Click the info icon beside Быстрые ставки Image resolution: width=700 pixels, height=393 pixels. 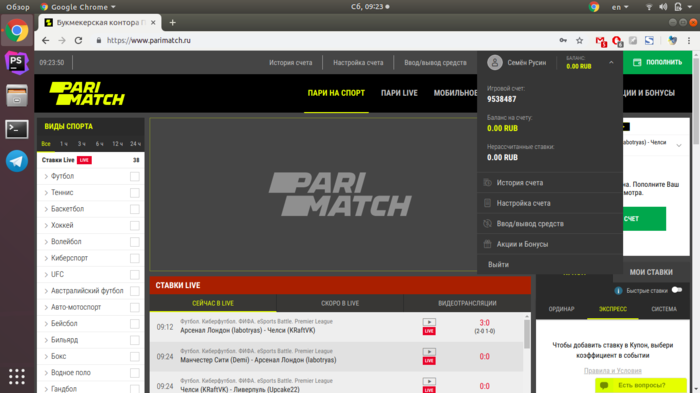(618, 291)
